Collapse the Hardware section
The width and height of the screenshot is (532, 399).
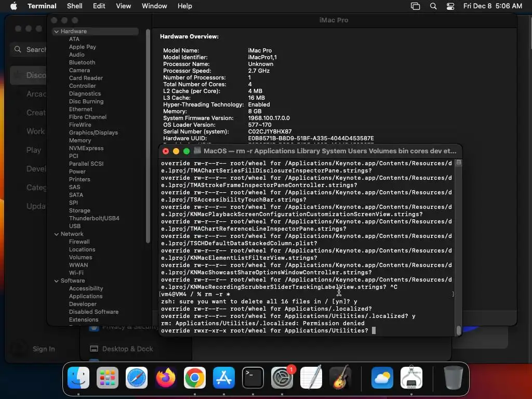coord(56,31)
